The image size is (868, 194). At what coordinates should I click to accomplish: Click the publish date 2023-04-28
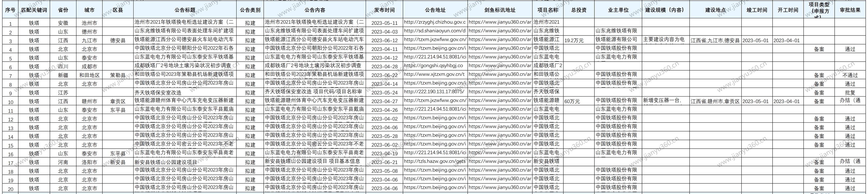(384, 67)
